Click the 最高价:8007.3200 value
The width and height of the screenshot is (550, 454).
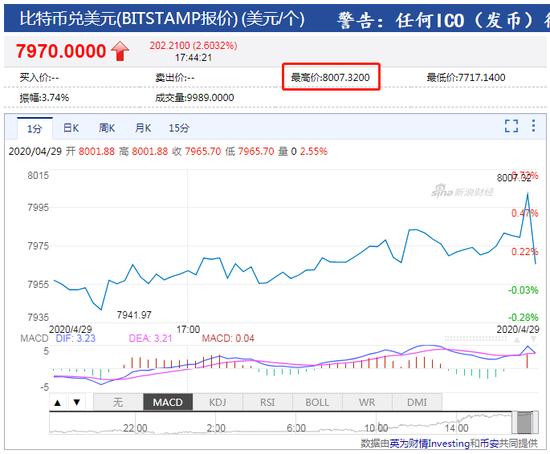[x=330, y=77]
